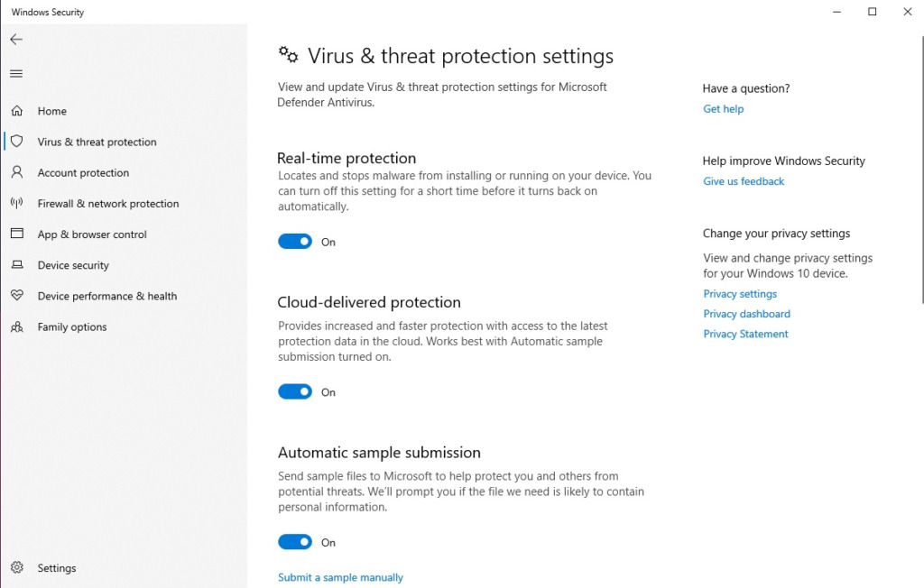924x588 pixels.
Task: Open the Privacy dashboard link
Action: click(746, 314)
